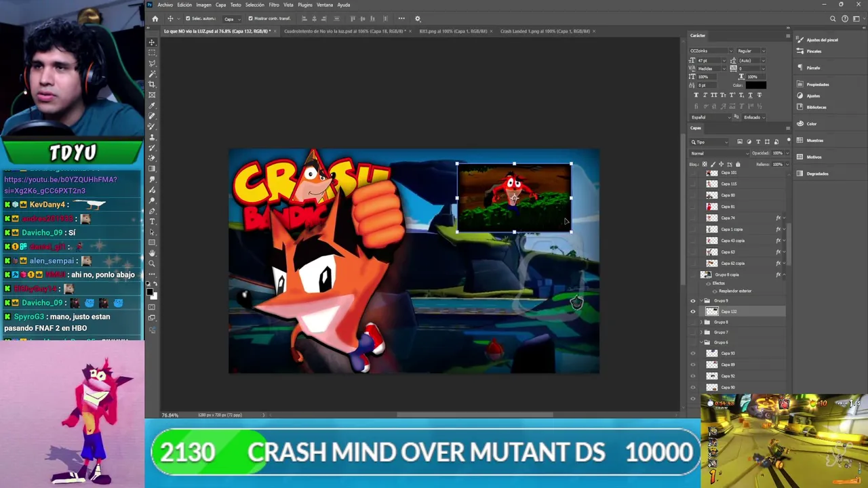868x488 pixels.
Task: Activate the Zoom magnifier tool
Action: click(152, 264)
